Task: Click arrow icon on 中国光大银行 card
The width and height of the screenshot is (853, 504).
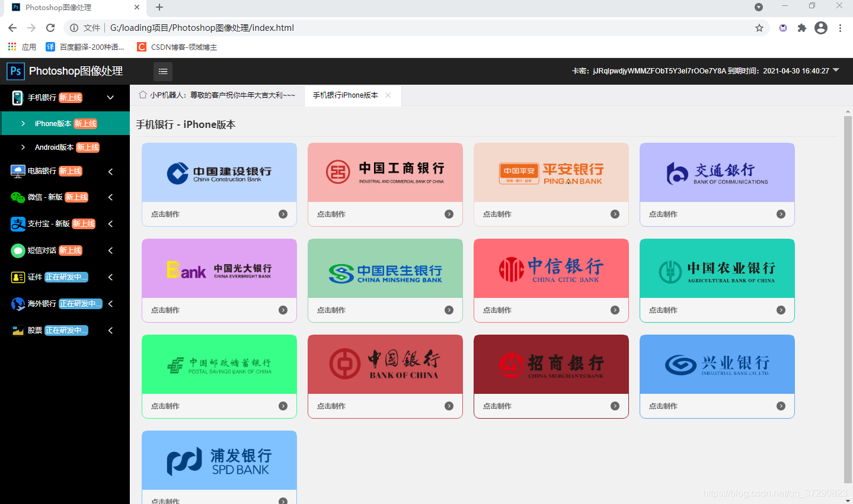Action: (283, 310)
